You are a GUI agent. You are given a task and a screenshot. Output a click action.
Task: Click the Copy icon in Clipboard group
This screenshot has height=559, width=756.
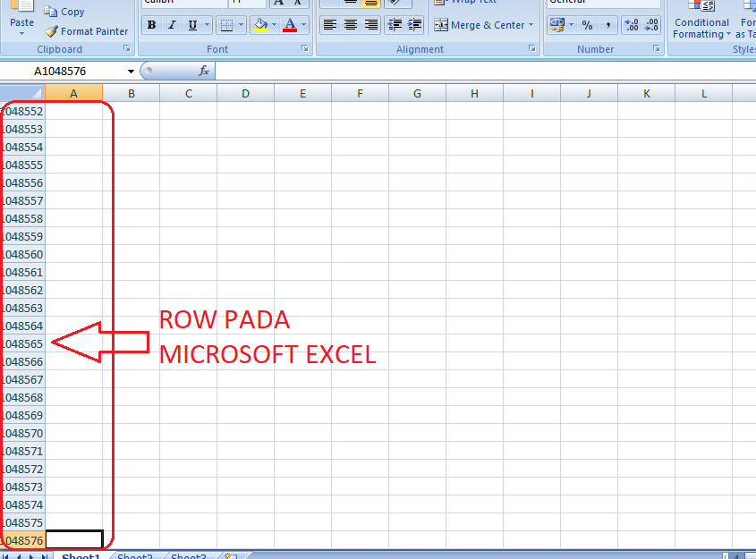click(x=51, y=11)
